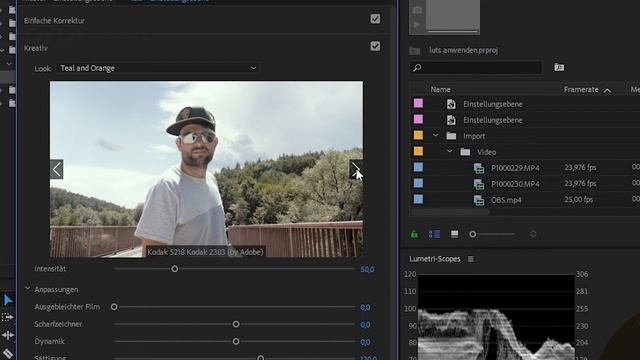Click Scharfzeichner value 0,0

point(365,325)
